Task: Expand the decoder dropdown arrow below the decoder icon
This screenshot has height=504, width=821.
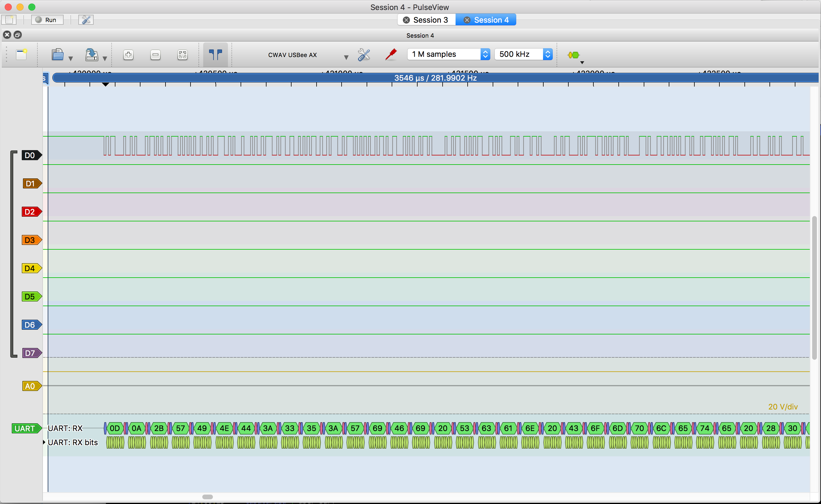Action: coord(582,63)
